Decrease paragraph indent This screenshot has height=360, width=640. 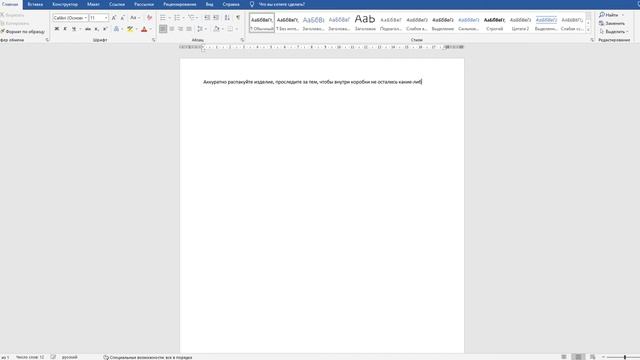[207, 18]
